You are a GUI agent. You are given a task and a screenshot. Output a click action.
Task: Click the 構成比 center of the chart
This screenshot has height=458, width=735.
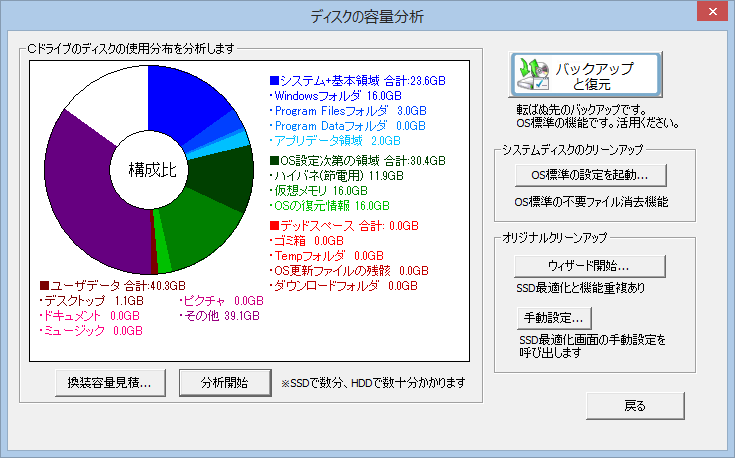coord(152,169)
